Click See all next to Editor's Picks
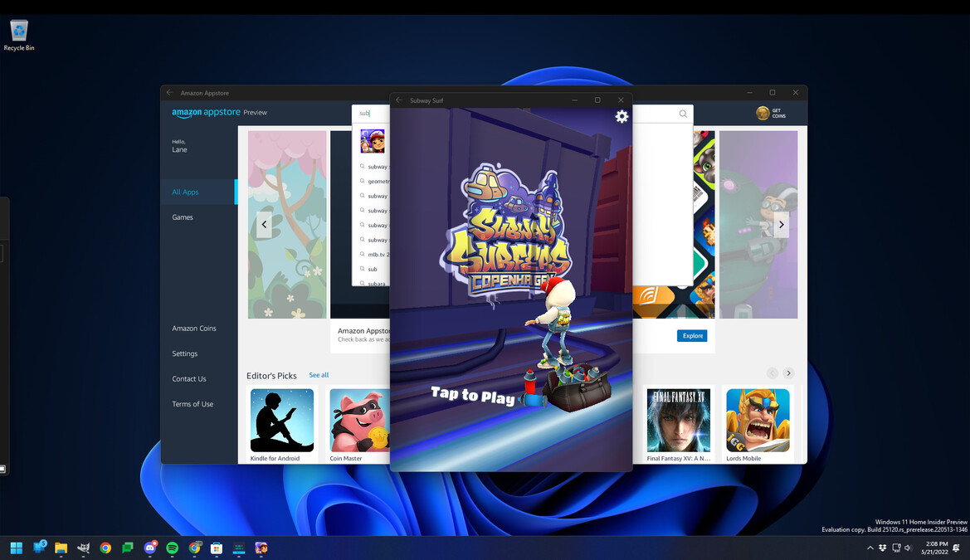The height and width of the screenshot is (560, 970). click(x=319, y=375)
